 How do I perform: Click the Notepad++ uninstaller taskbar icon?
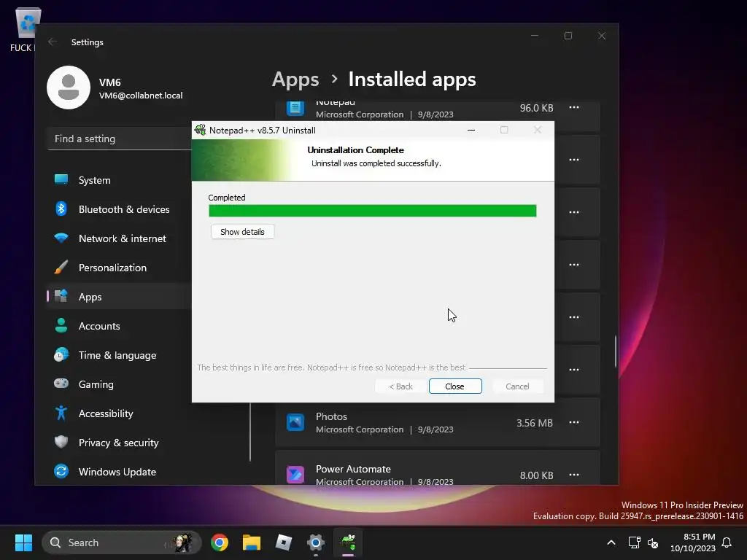coord(348,542)
